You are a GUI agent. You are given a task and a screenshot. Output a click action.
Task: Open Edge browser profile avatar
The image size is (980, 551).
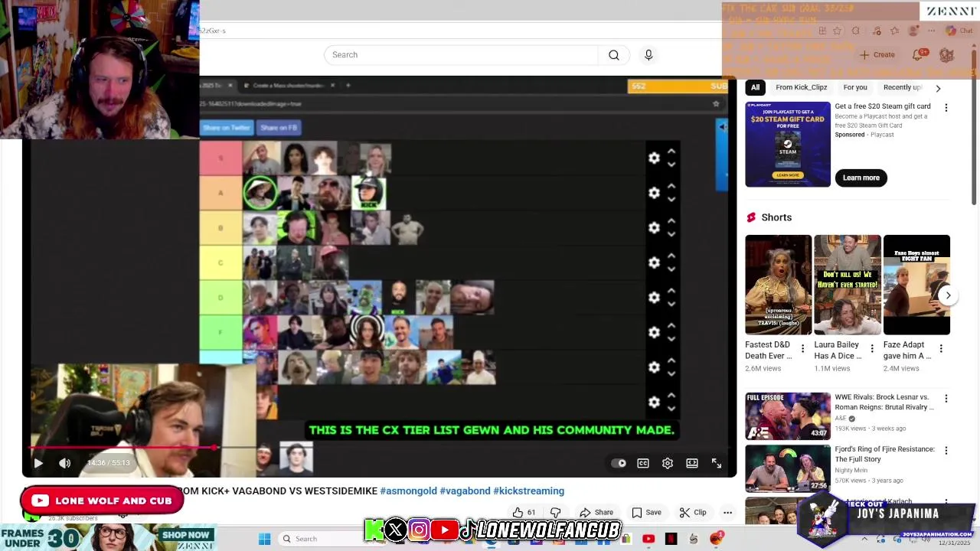913,31
